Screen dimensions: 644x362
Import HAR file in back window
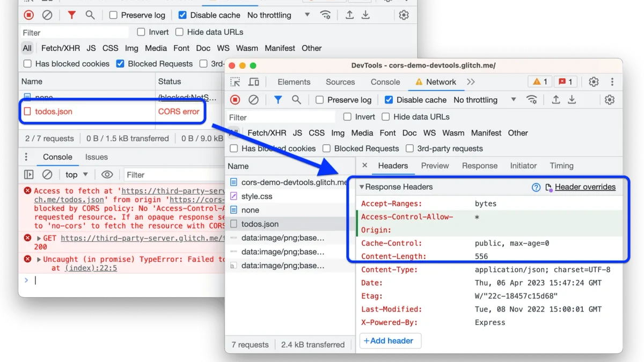[349, 15]
